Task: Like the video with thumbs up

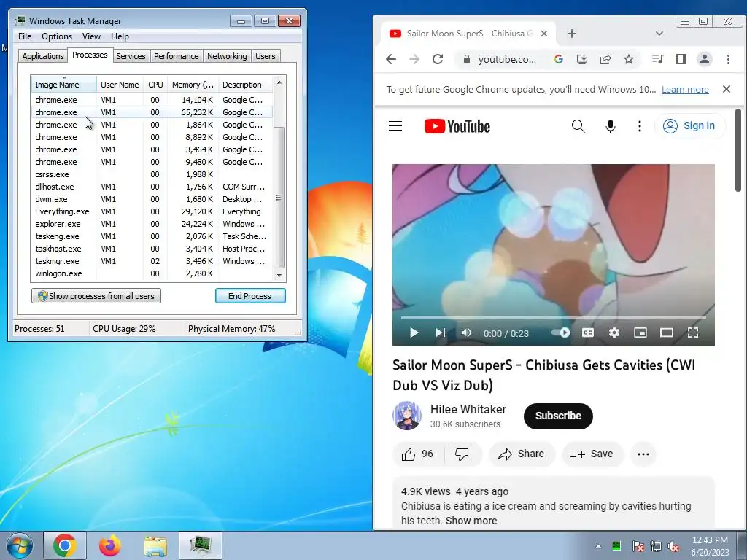Action: coord(418,454)
